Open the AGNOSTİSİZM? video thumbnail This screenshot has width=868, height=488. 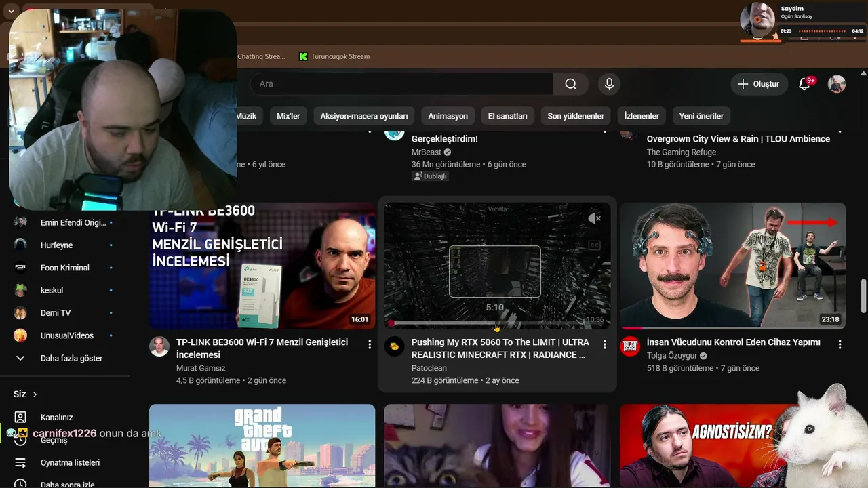click(733, 446)
